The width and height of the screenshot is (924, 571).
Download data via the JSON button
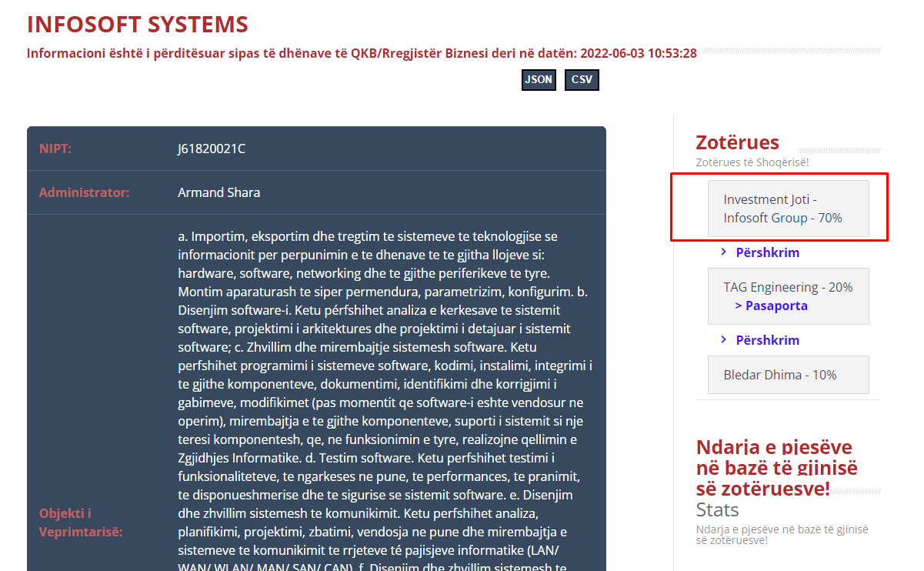[539, 80]
